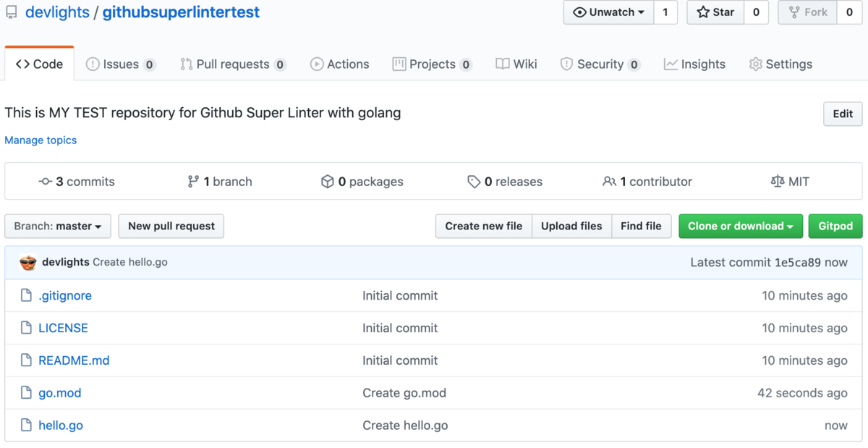Viewport: 868px width, 448px height.
Task: Click the package cube icon
Action: [x=328, y=182]
